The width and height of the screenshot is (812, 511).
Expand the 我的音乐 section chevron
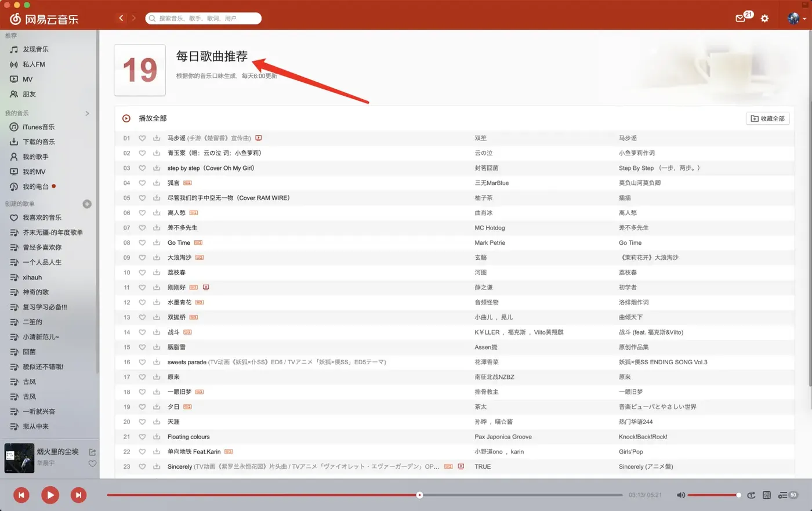pos(87,113)
